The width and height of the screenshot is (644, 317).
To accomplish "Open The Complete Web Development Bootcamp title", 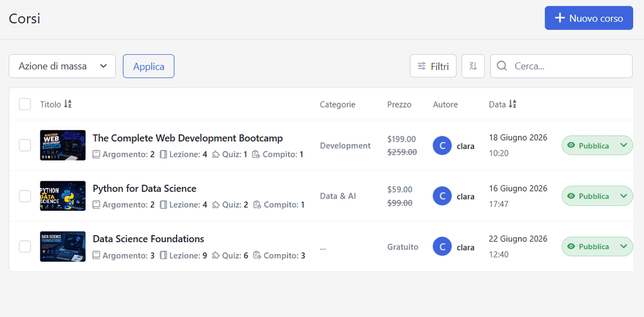I will tap(187, 138).
